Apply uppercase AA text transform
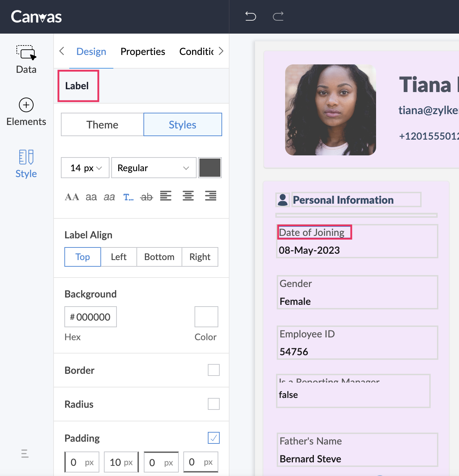459x476 pixels. click(x=72, y=197)
